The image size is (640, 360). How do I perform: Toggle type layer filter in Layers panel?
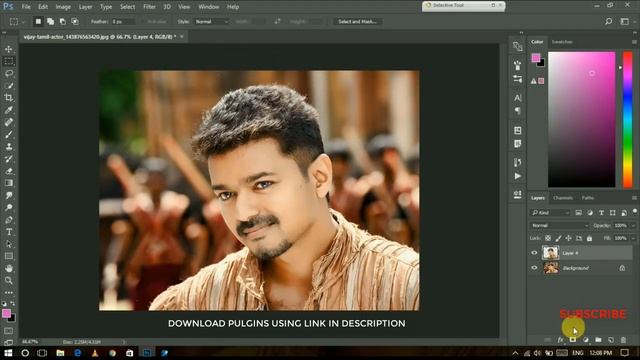601,213
